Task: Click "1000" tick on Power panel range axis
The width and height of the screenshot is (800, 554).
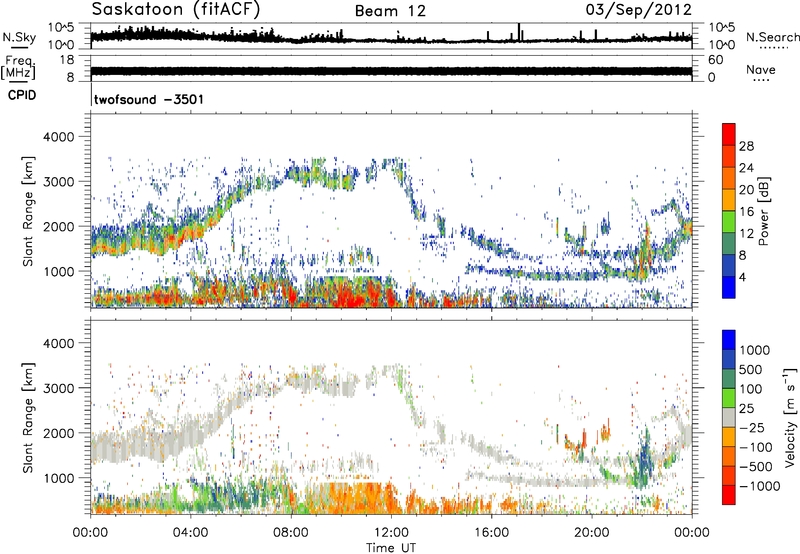Action: coord(58,271)
